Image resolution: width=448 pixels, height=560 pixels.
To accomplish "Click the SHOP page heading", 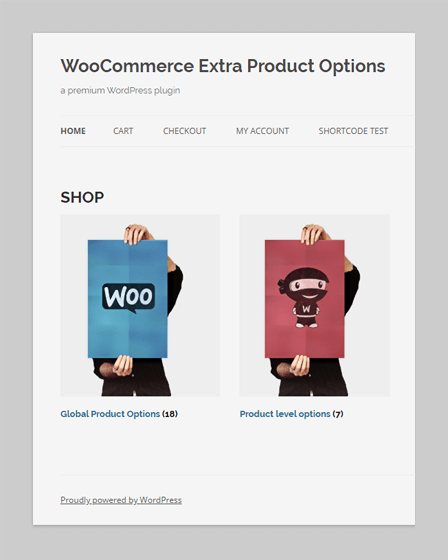I will [82, 198].
